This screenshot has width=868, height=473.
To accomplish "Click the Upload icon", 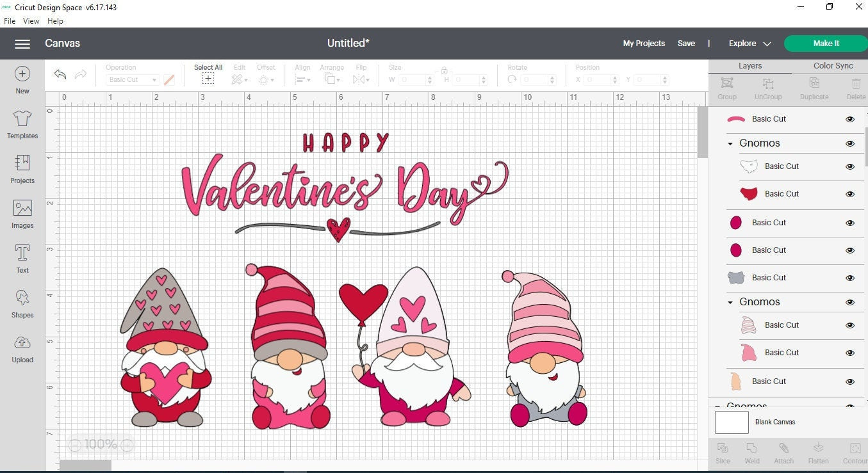I will [x=22, y=342].
